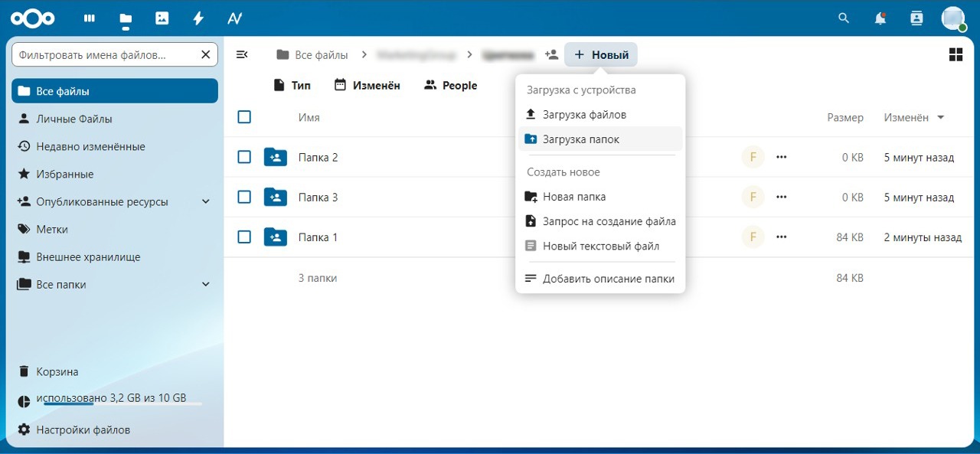Open the user avatar menu

pyautogui.click(x=953, y=18)
